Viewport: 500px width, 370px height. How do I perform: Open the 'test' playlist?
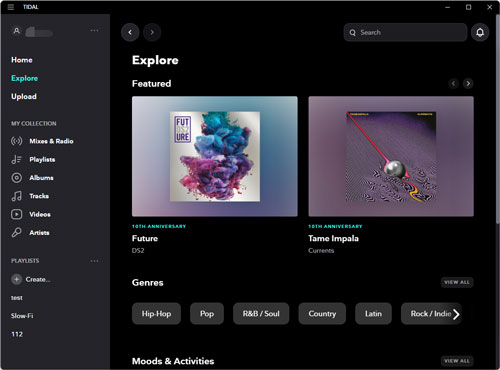coord(17,298)
